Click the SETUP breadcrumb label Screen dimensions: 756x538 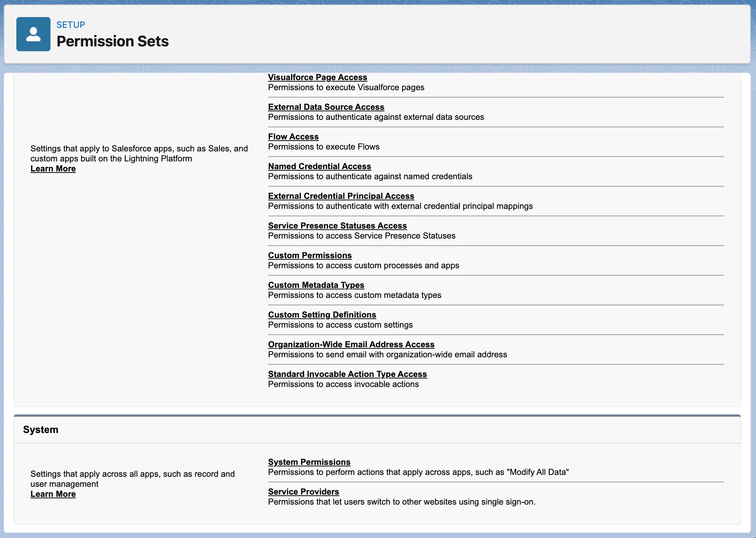71,25
